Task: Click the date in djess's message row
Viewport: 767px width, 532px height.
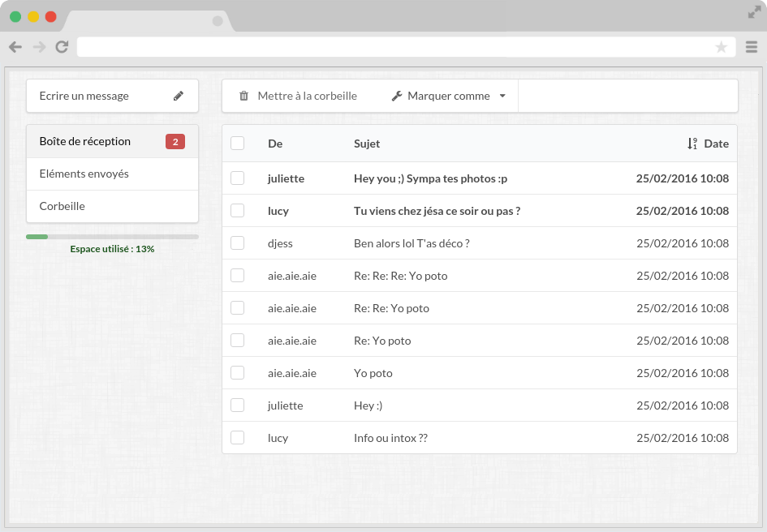Action: point(683,243)
